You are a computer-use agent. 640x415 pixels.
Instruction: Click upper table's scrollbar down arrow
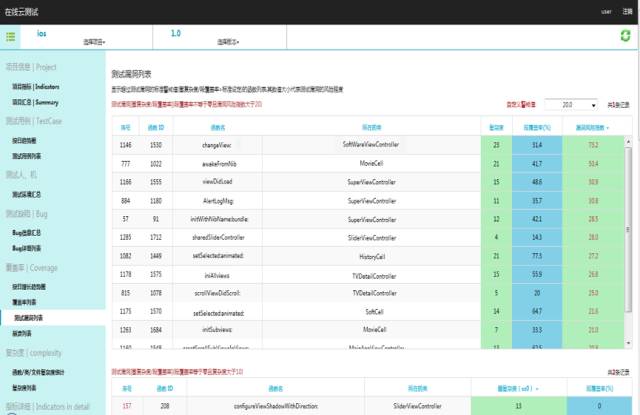tap(628, 344)
